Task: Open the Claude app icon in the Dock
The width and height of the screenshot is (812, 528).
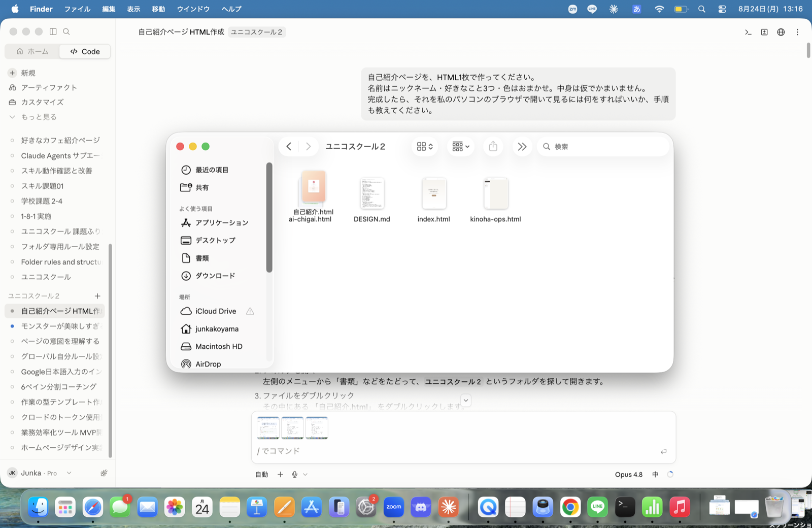Action: coord(448,507)
